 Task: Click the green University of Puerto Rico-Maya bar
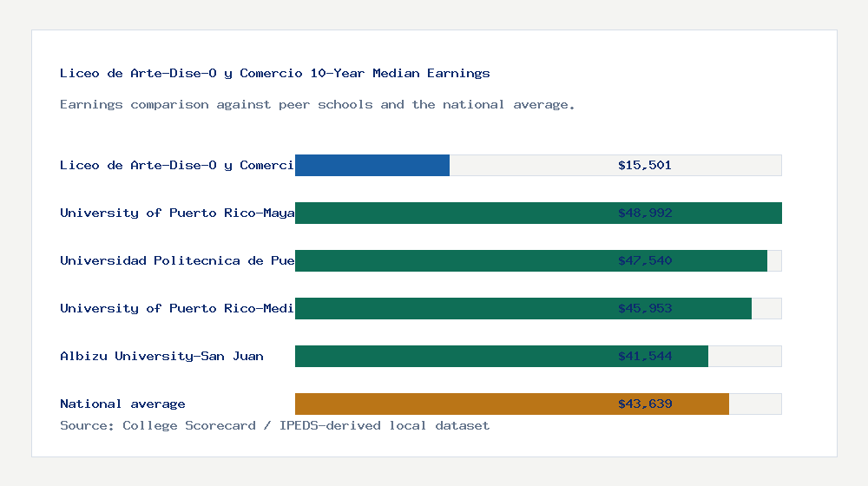[538, 213]
